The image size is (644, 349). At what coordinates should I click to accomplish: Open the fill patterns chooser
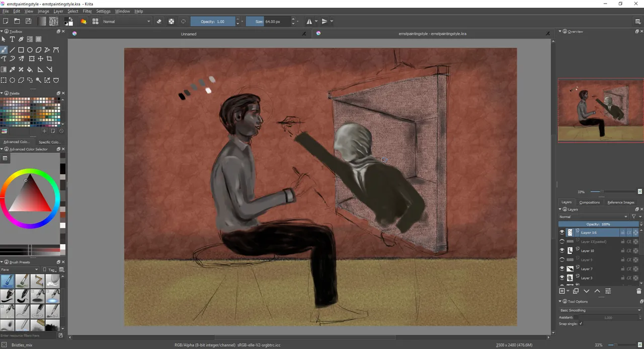(53, 21)
